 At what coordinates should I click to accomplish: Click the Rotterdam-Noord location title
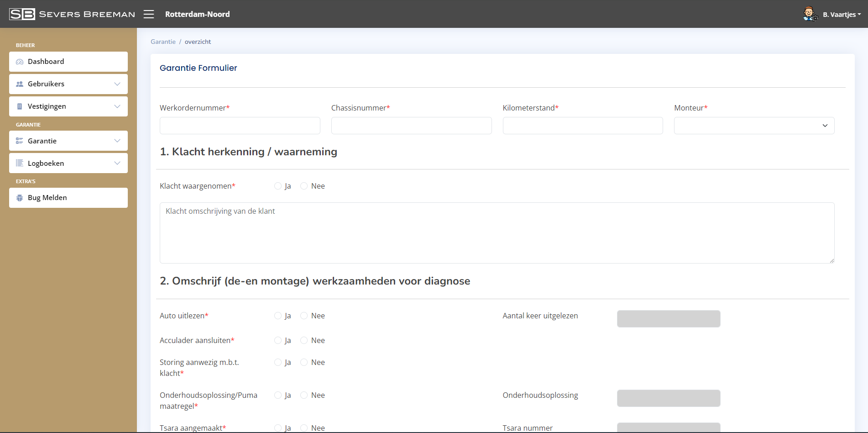[197, 14]
